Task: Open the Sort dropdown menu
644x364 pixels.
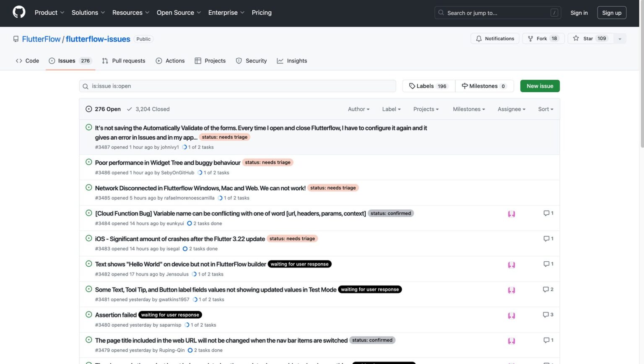Action: coord(545,109)
